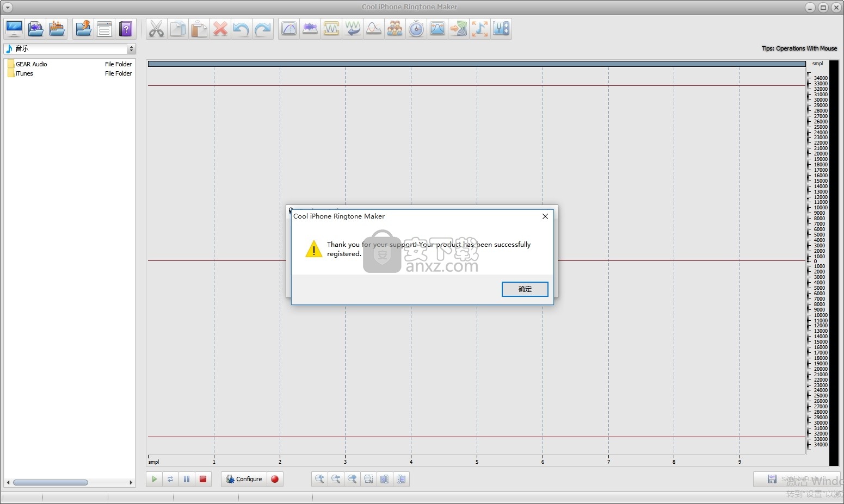Image resolution: width=844 pixels, height=504 pixels.
Task: Click the red X Delete icon
Action: (220, 29)
